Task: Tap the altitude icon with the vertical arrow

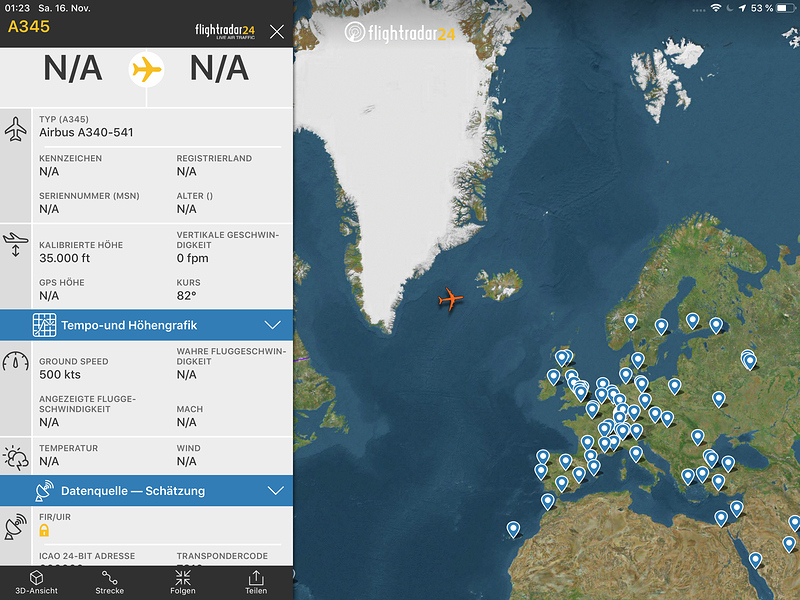Action: pyautogui.click(x=16, y=244)
